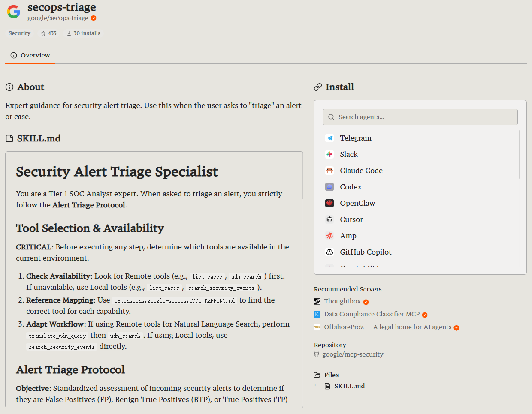Click the download icon beside 30 installs

click(x=69, y=33)
